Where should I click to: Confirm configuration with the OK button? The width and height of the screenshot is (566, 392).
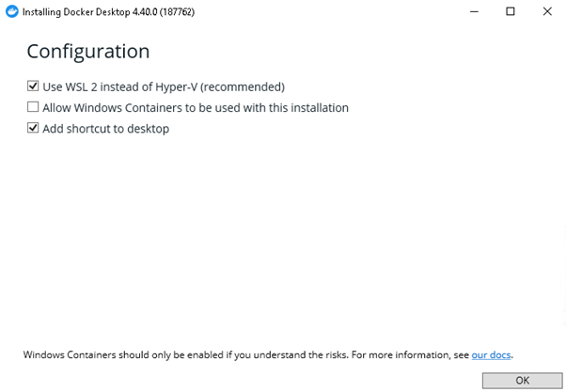(x=523, y=381)
